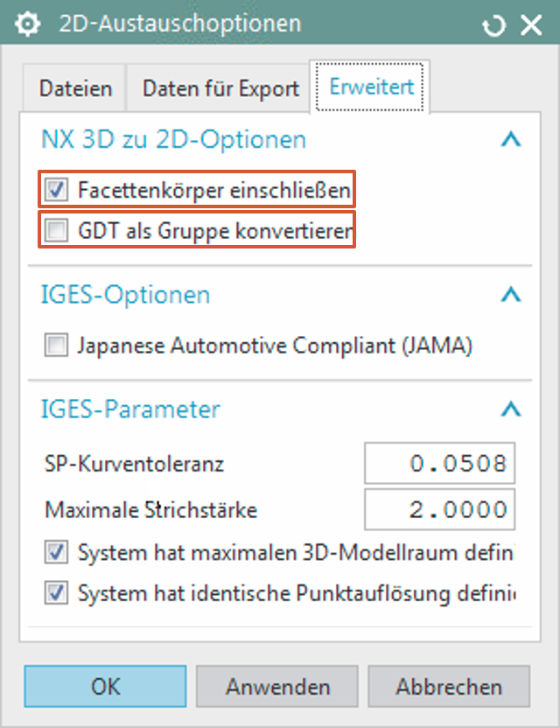Enable GDT als Gruppe konvertieren
Screen dimensions: 560x728
click(x=57, y=232)
